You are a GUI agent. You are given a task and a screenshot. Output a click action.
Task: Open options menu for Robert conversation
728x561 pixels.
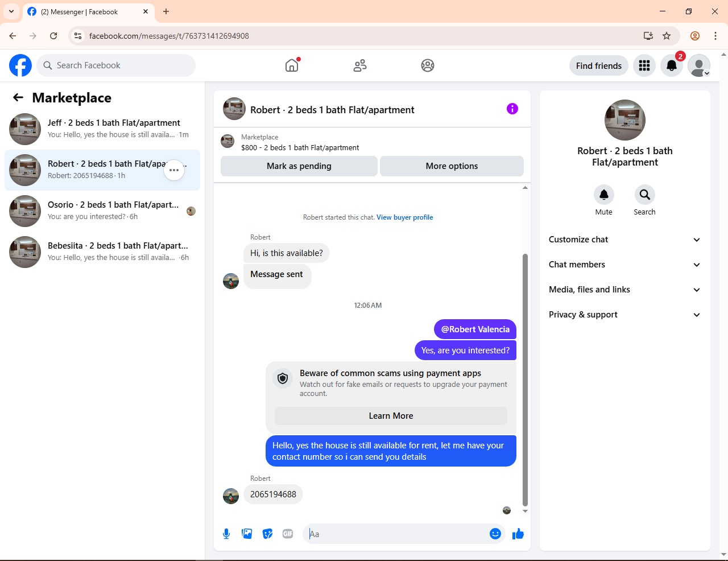point(174,170)
